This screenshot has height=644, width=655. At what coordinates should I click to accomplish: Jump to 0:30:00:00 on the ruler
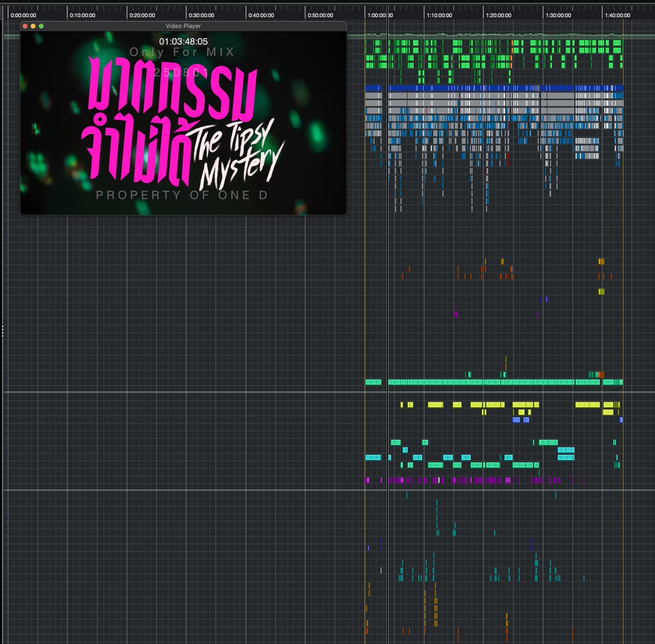coord(201,15)
